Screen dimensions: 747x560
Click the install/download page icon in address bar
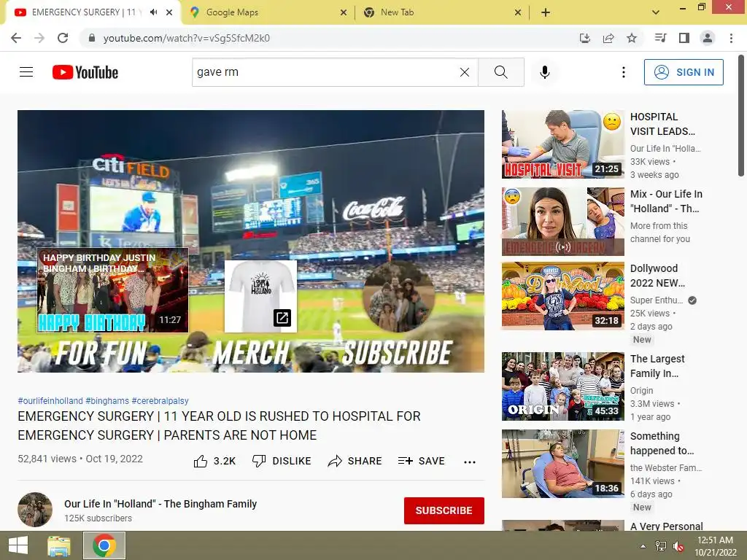click(584, 38)
